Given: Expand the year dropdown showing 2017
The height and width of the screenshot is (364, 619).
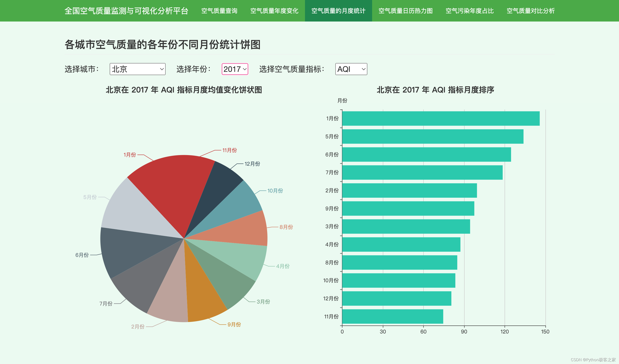Looking at the screenshot, I should (235, 69).
